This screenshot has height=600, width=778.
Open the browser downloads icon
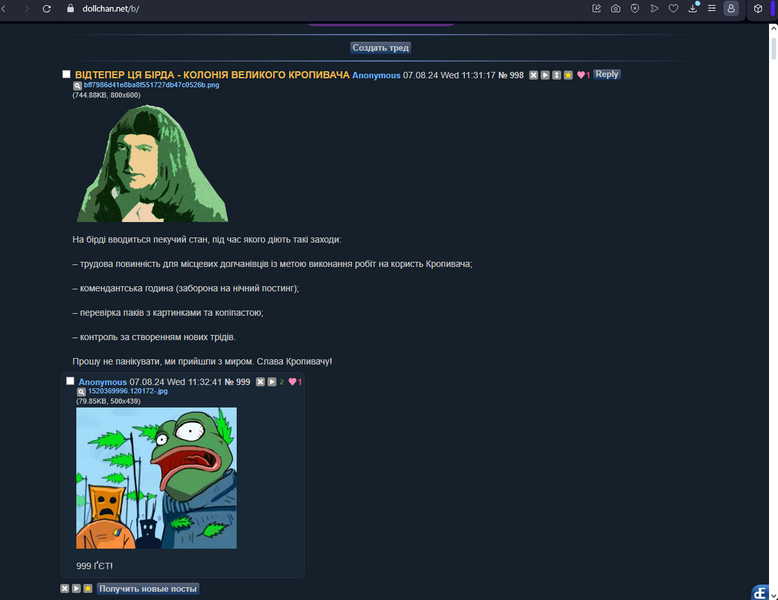pyautogui.click(x=693, y=8)
